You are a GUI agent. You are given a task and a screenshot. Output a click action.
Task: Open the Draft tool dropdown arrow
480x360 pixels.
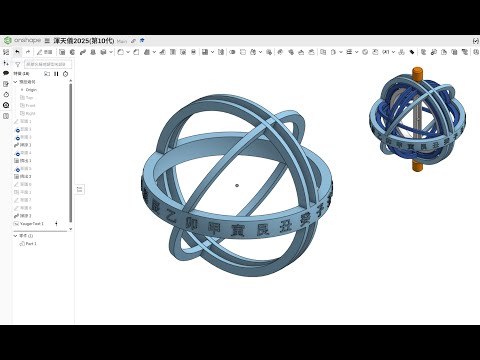click(154, 52)
